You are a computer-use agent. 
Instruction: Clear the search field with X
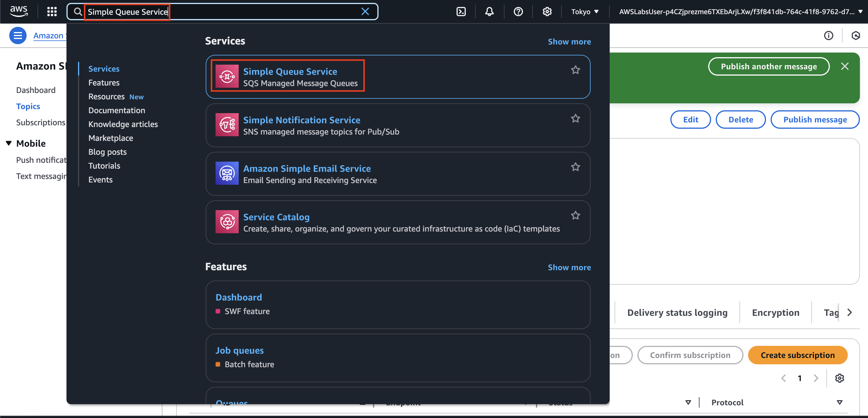tap(365, 12)
